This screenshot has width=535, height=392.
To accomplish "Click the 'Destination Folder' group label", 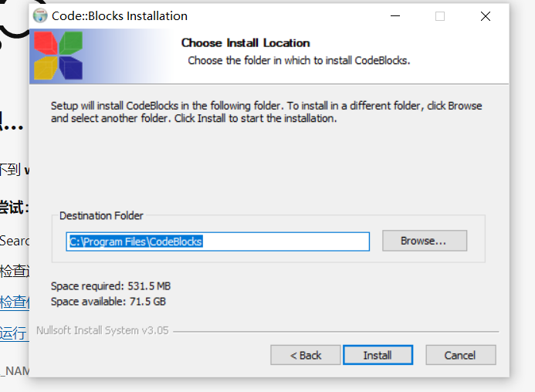I will [101, 215].
